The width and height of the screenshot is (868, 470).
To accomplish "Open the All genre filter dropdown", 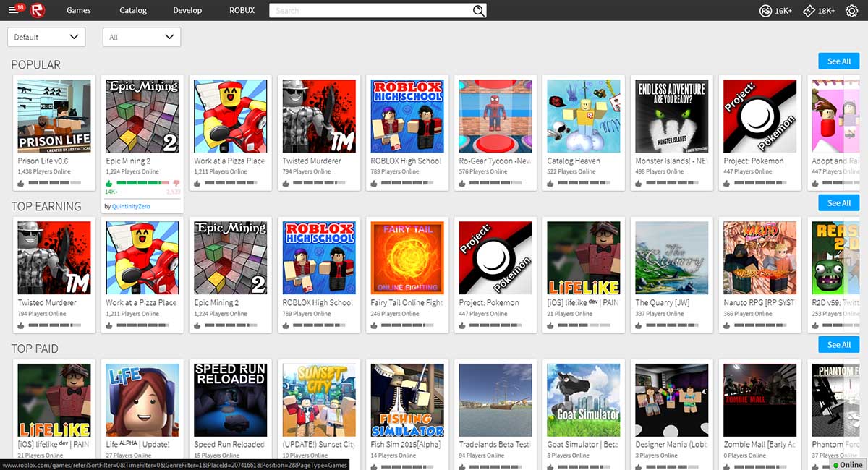I will click(x=142, y=37).
